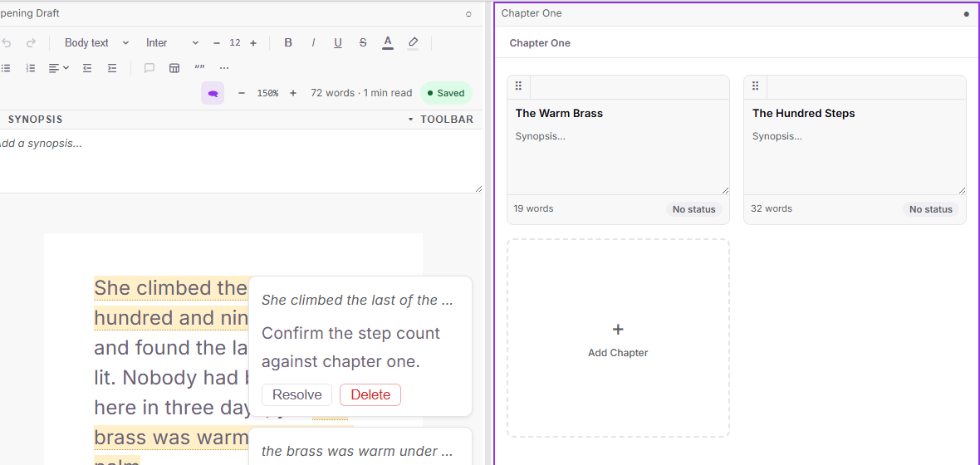Edit the synopsis of The Warm Brass card

tap(618, 160)
